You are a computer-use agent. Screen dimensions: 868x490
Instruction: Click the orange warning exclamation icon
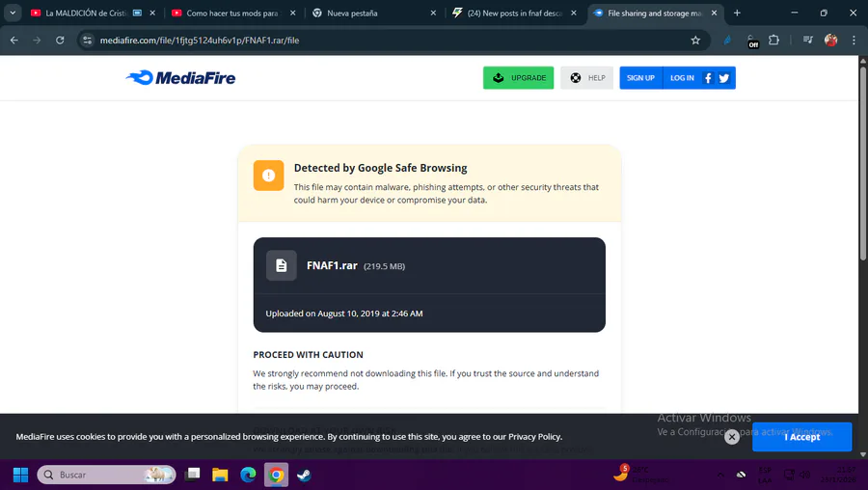coord(268,175)
